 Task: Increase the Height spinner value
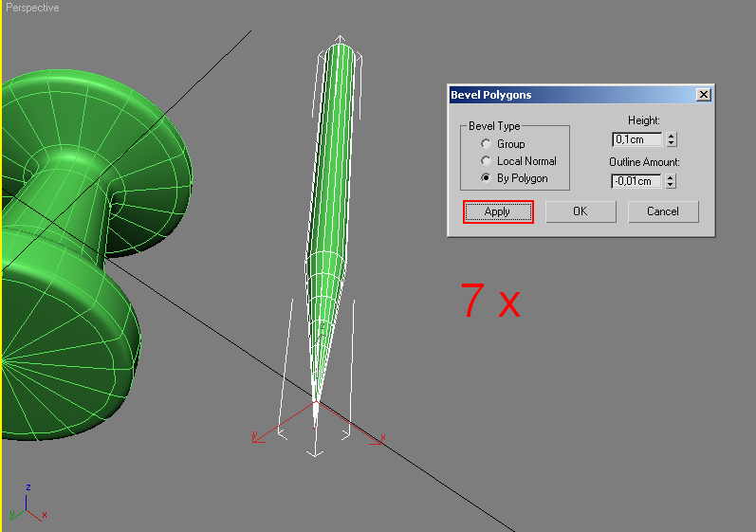(672, 136)
